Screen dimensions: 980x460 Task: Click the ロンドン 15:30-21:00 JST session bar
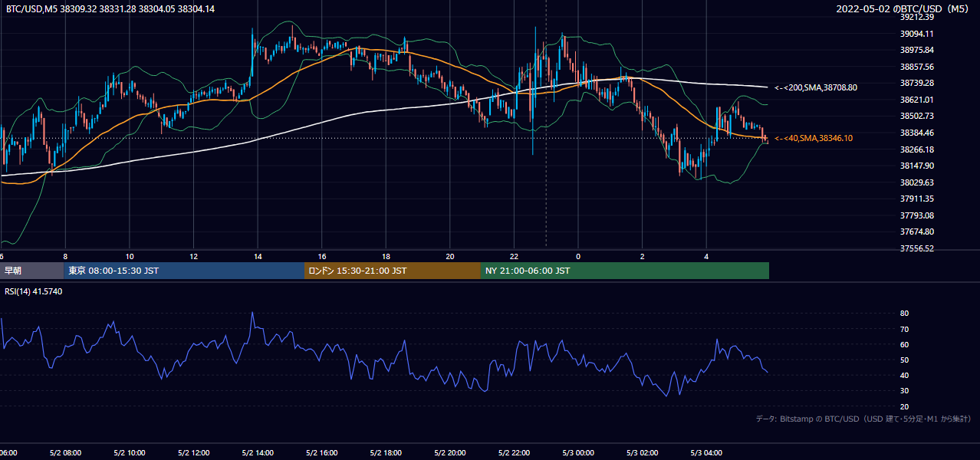pos(393,271)
